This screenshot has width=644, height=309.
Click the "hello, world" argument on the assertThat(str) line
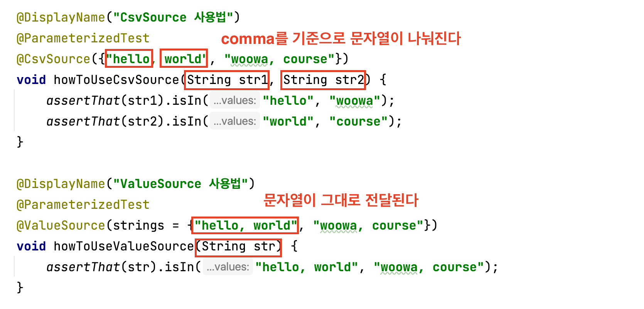[x=307, y=267]
